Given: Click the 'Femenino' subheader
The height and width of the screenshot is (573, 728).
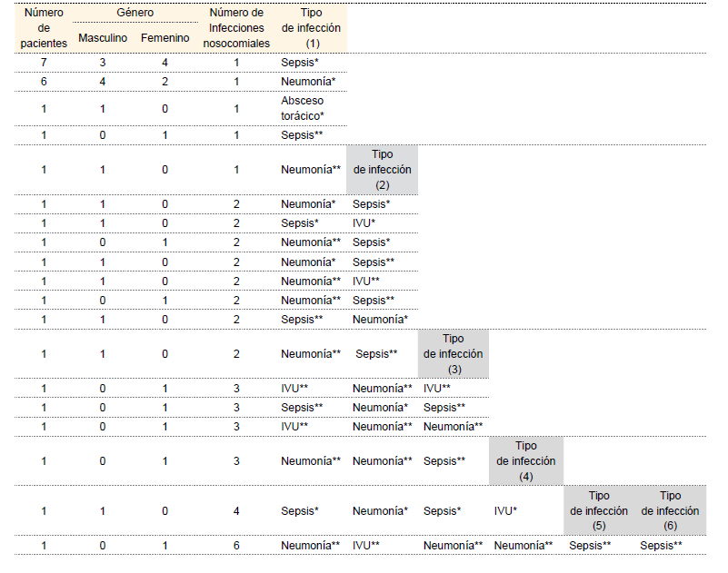Looking at the screenshot, I should coord(165,38).
